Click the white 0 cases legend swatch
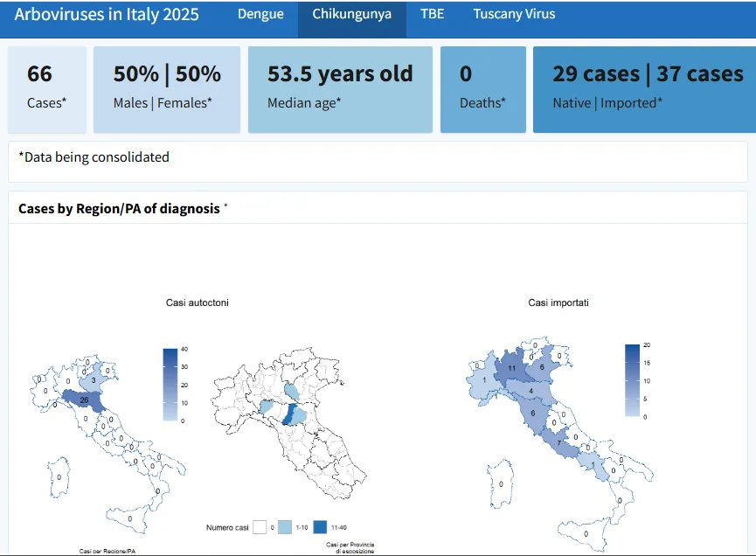 point(260,527)
